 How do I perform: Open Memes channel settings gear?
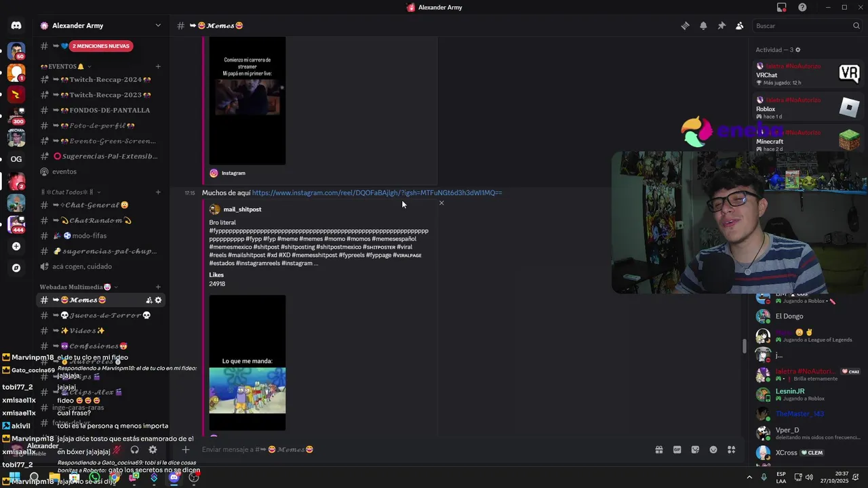[x=158, y=300]
